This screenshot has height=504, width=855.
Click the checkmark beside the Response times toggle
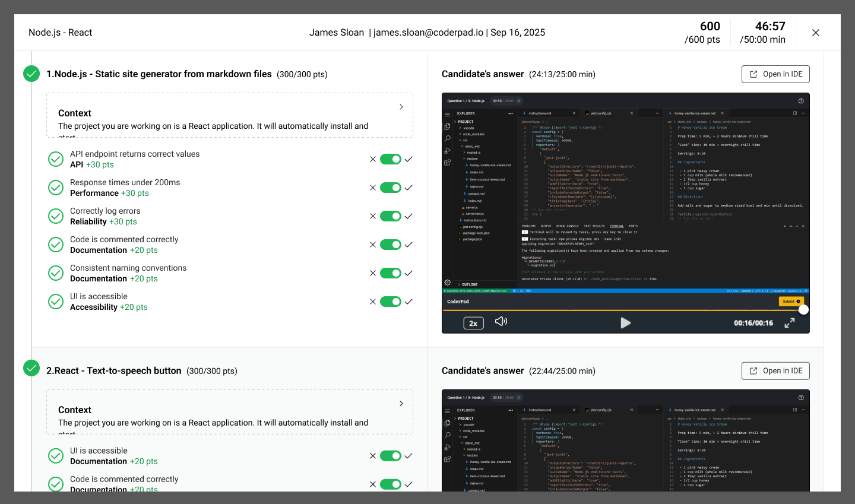tap(408, 188)
